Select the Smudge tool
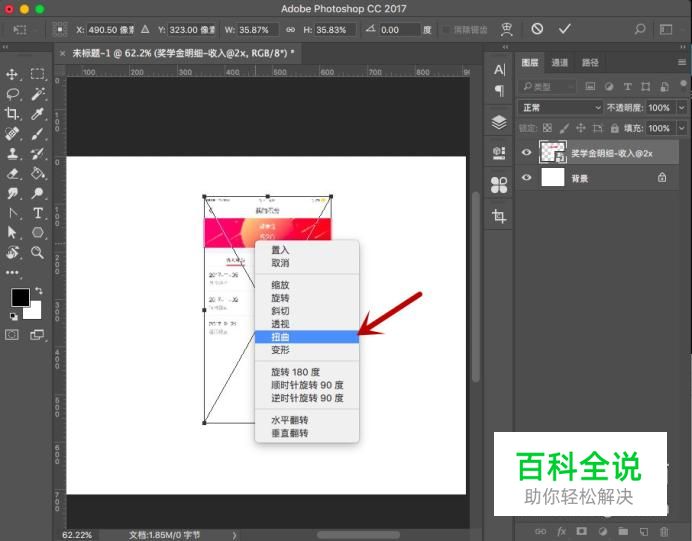This screenshot has width=692, height=541. tap(12, 193)
